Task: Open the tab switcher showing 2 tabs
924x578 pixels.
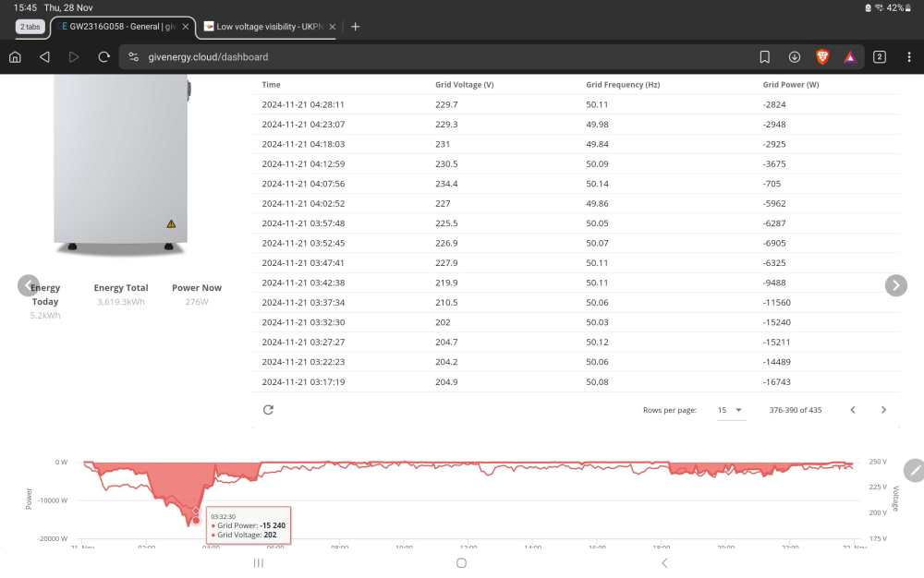Action: pyautogui.click(x=880, y=57)
